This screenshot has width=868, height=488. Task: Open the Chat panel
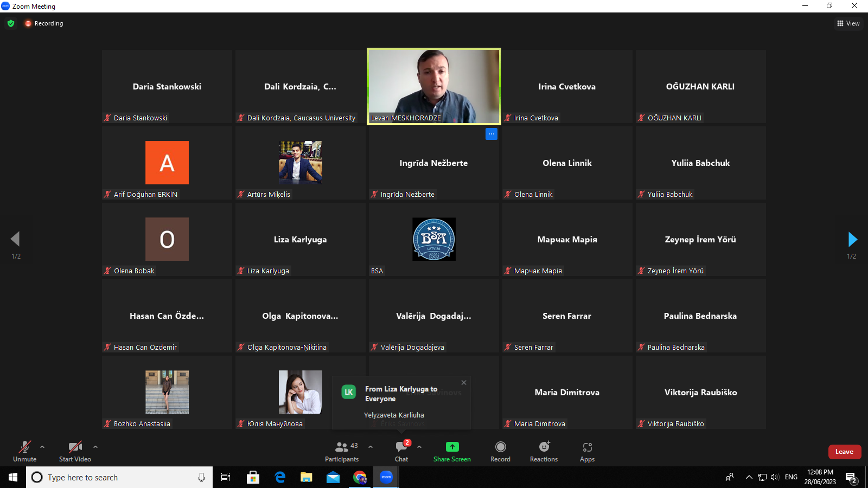point(401,451)
